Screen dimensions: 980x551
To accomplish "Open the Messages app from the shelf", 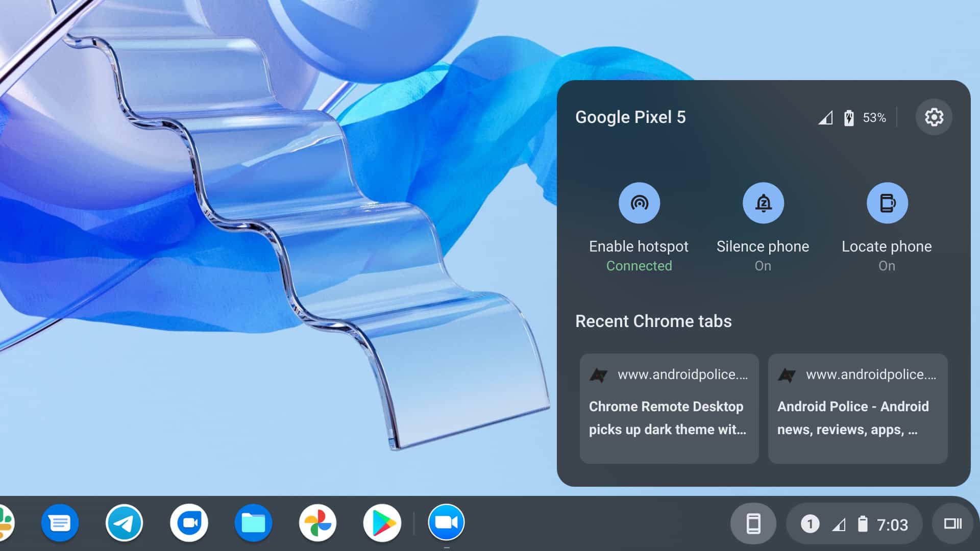I will point(60,523).
